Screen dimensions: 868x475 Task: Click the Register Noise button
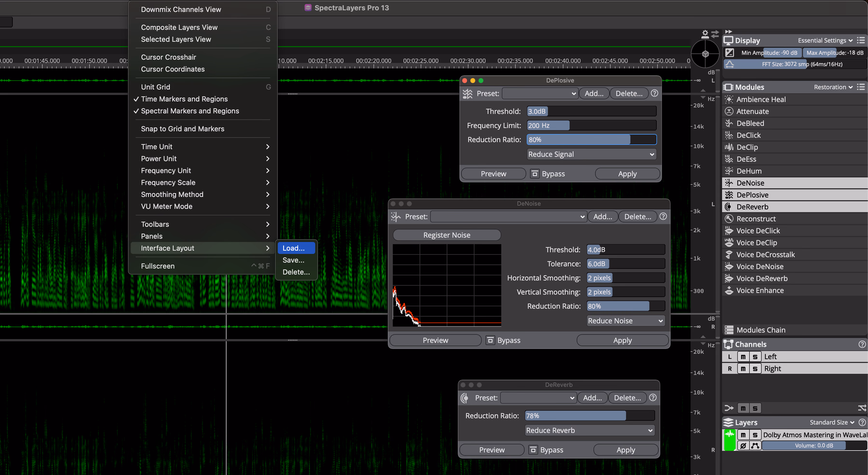447,235
